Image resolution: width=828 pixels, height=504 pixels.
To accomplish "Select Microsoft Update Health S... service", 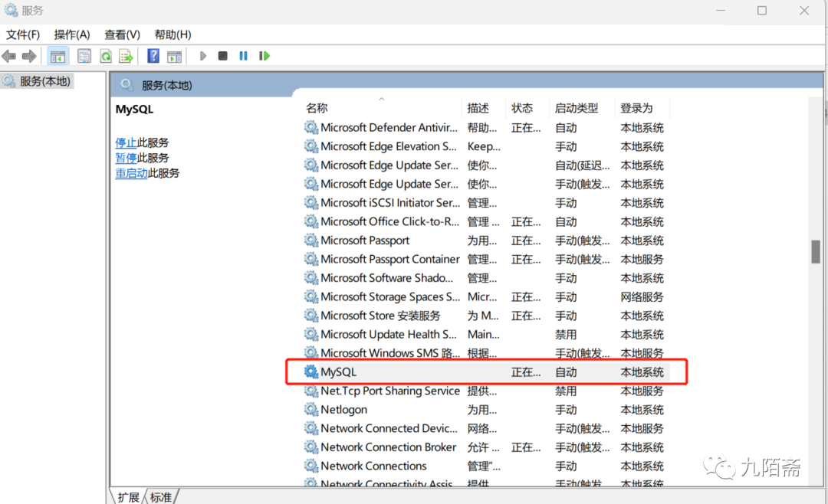I will [486, 335].
